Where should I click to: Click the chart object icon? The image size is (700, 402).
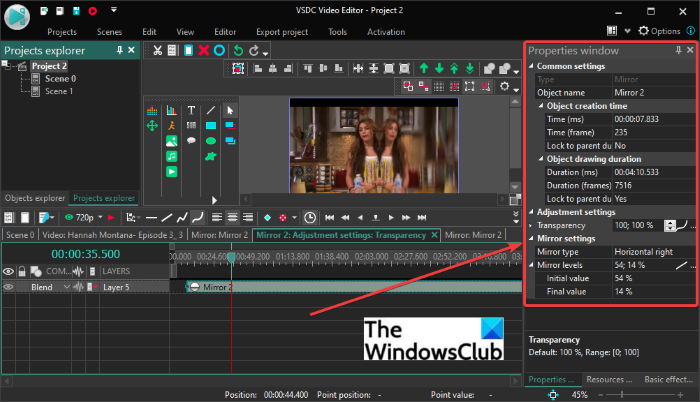pyautogui.click(x=171, y=110)
